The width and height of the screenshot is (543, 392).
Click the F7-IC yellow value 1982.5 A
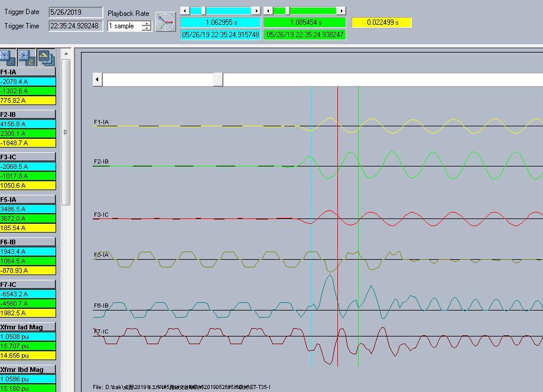(x=28, y=313)
